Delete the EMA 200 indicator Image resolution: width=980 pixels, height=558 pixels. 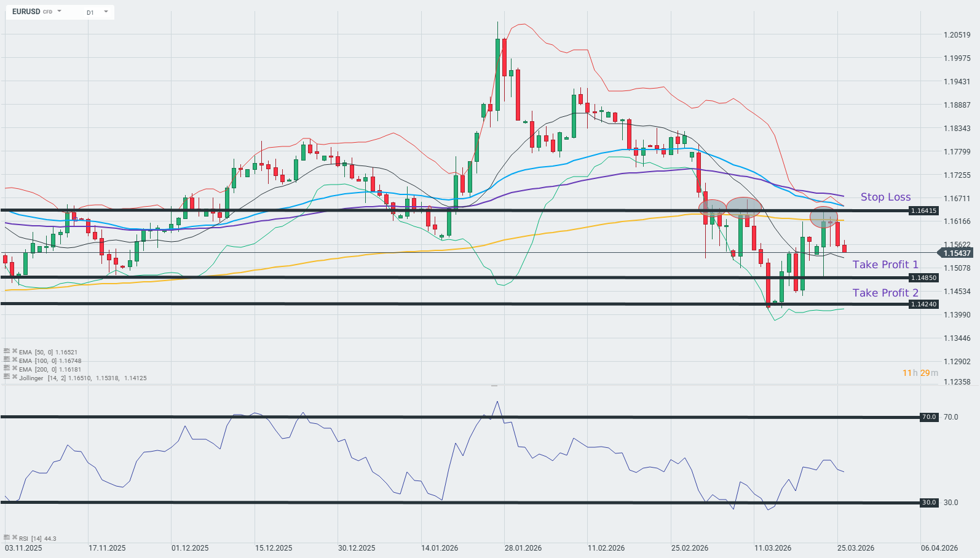(x=14, y=369)
